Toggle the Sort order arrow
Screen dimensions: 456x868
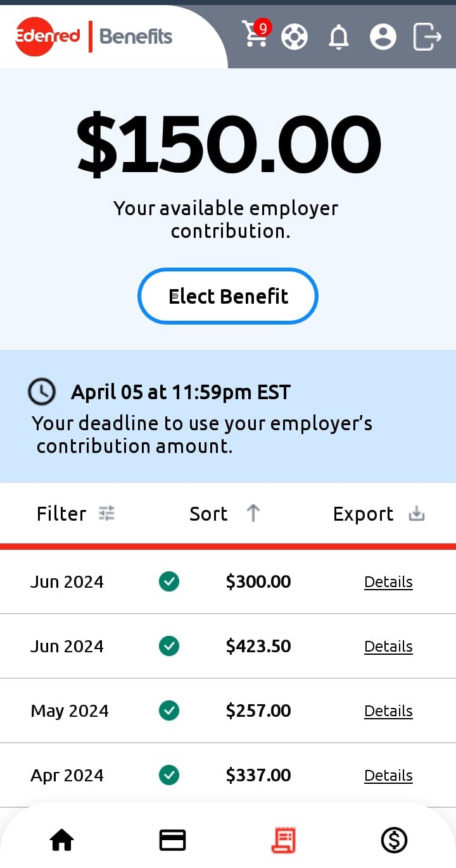click(x=253, y=513)
